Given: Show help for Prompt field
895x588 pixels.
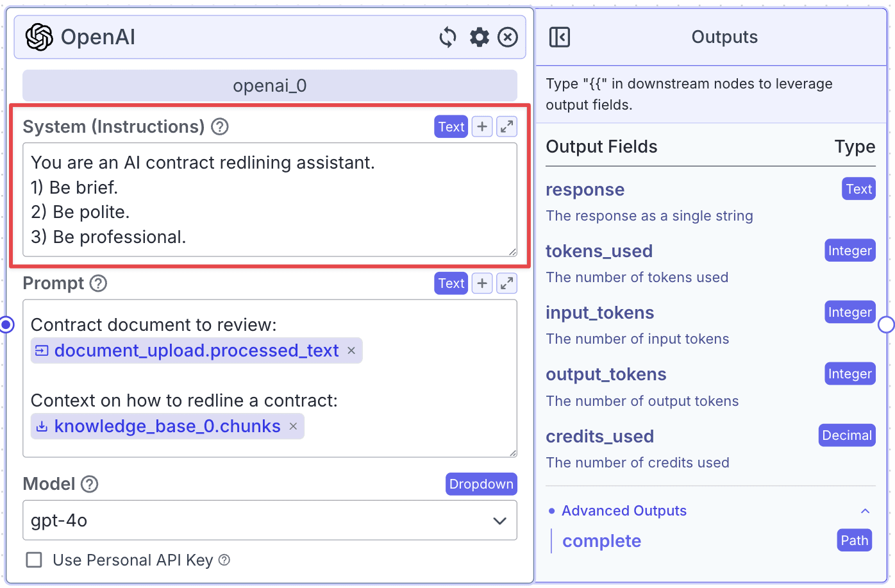Looking at the screenshot, I should point(98,283).
